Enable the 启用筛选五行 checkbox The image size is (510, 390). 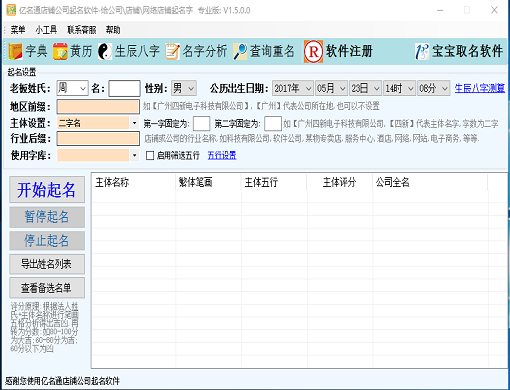[x=150, y=155]
